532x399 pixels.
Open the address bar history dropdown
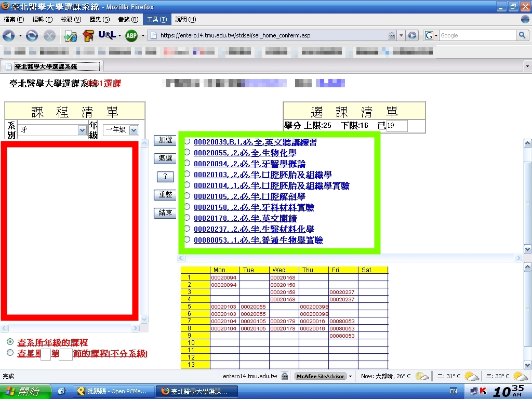pos(401,35)
